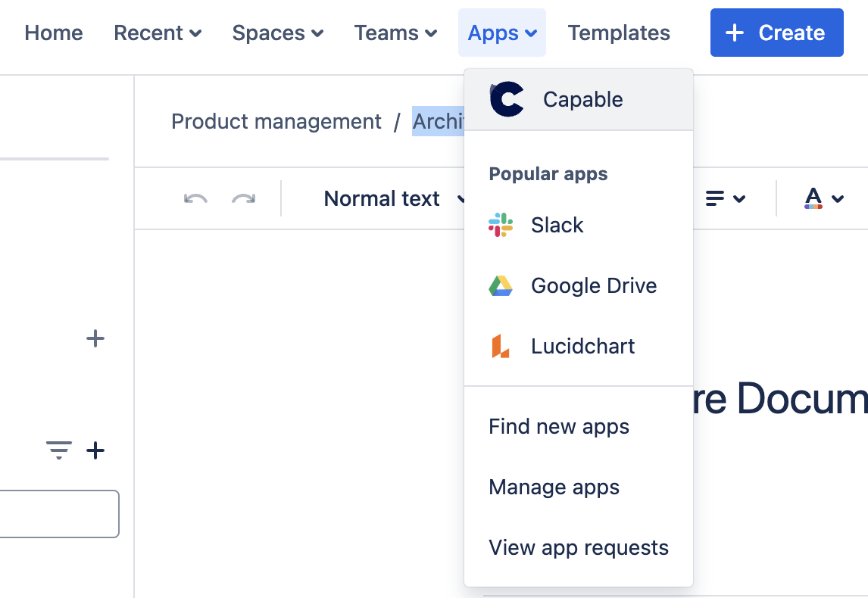Viewport: 868px width, 598px height.
Task: Click the undo arrow icon
Action: coord(195,198)
